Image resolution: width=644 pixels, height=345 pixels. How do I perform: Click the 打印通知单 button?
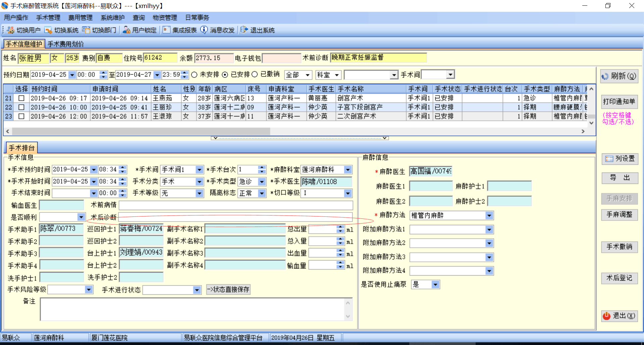coord(619,102)
